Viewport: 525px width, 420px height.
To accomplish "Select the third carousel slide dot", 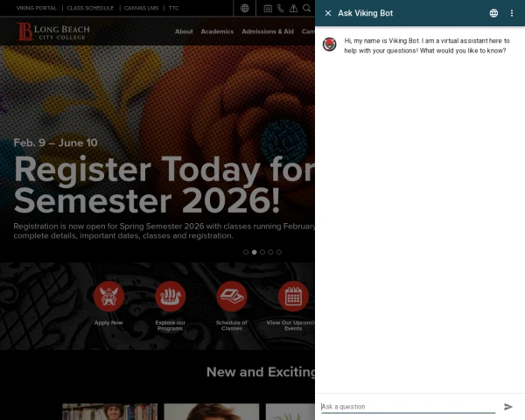I will (x=262, y=252).
